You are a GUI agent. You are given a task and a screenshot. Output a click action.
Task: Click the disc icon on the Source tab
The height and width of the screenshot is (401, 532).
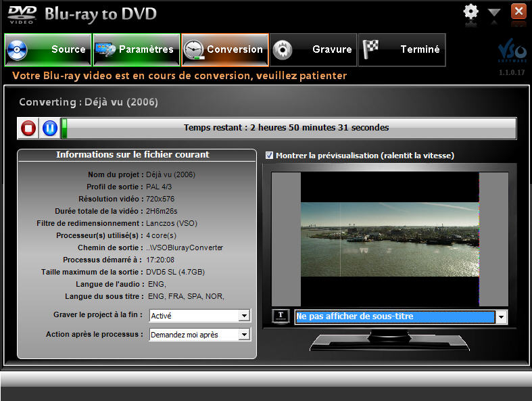17,50
